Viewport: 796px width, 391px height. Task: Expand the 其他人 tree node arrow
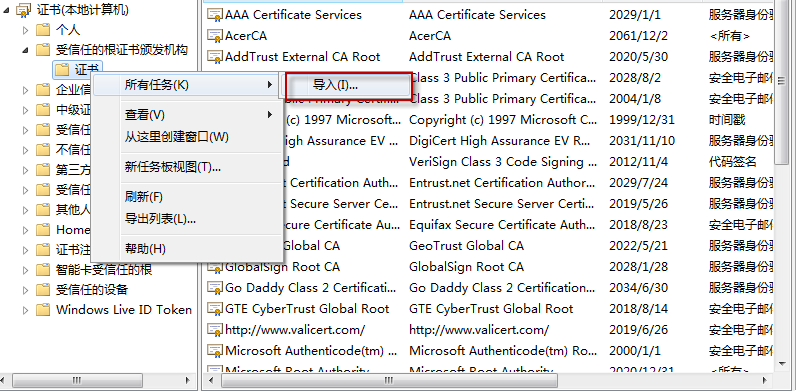point(25,210)
